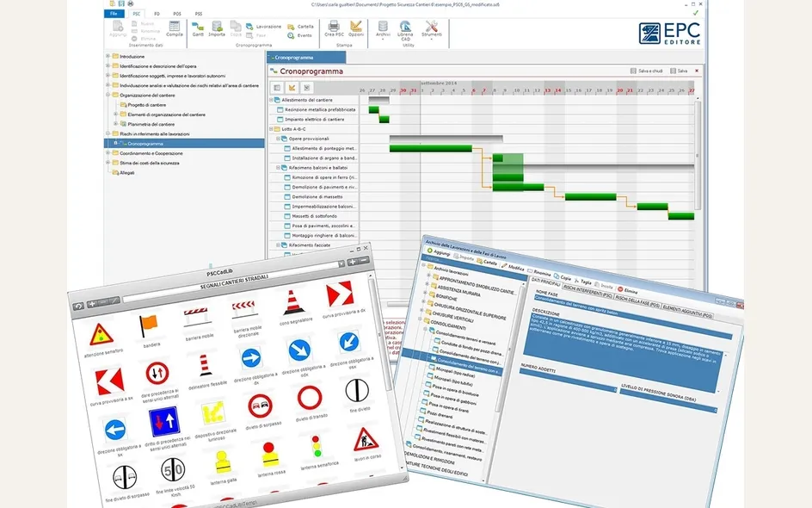Open 'RISCHI INTERFERENTI (PSC)' tab in Archivio
This screenshot has width=812, height=508.
click(x=587, y=292)
